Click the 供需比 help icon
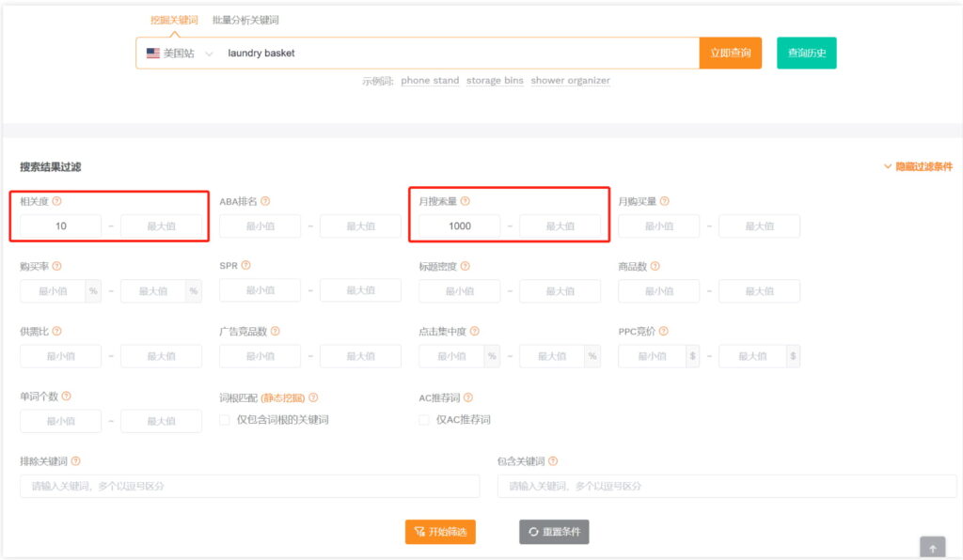Viewport: 963px width, 560px height. tap(56, 331)
